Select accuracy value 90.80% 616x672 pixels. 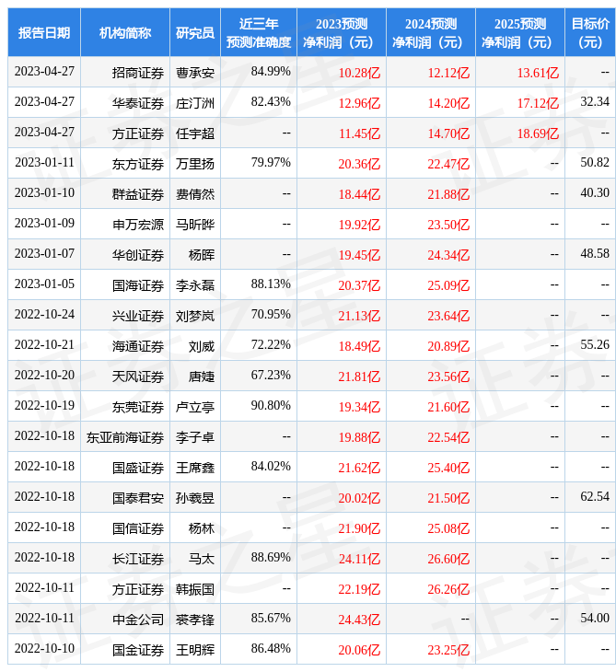point(271,405)
